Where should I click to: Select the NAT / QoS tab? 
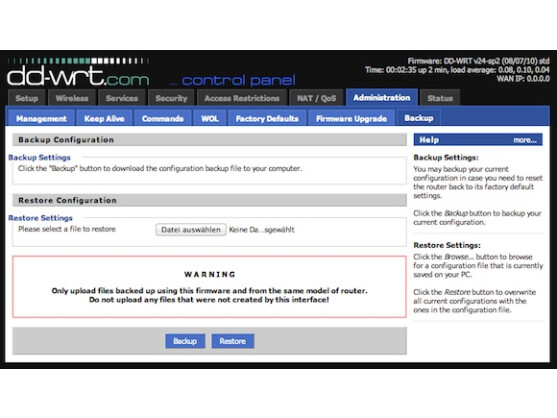click(x=317, y=98)
